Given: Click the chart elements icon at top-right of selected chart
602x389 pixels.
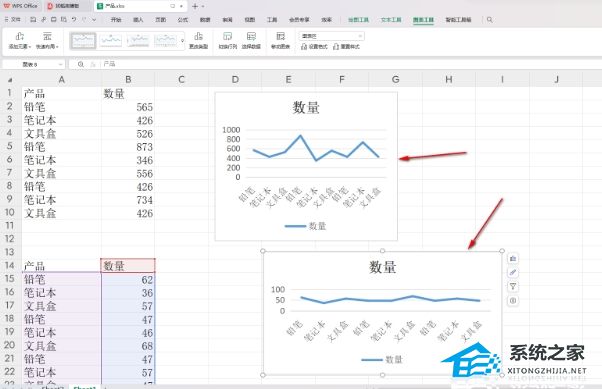Looking at the screenshot, I should coord(513,259).
